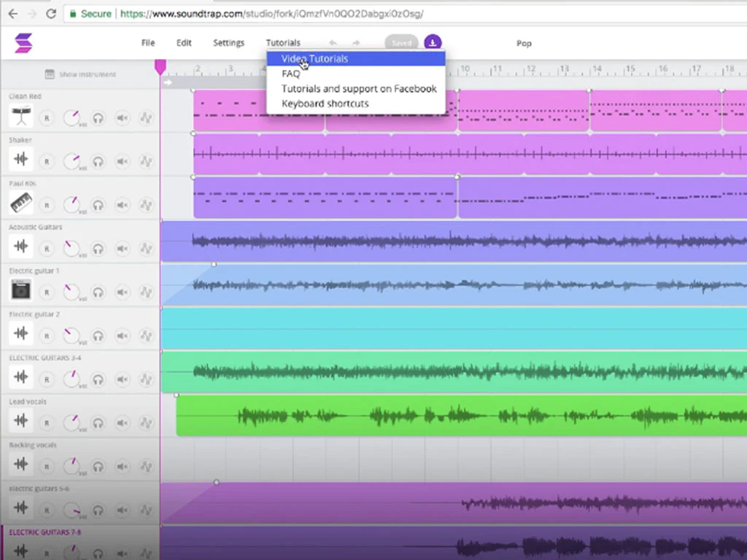Viewport: 747px width, 560px height.
Task: Click the purple download button in top bar
Action: (433, 43)
